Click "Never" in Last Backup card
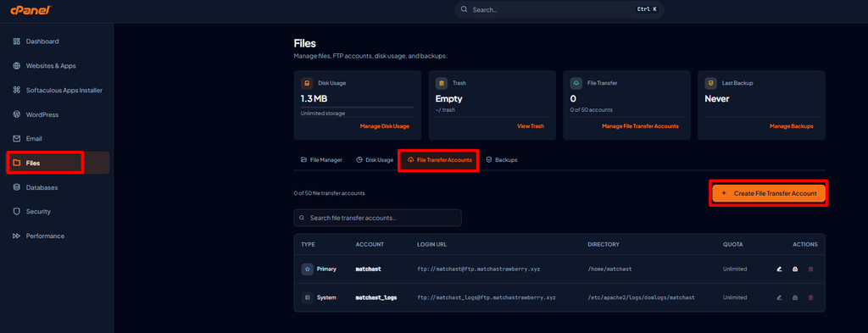 coord(717,99)
